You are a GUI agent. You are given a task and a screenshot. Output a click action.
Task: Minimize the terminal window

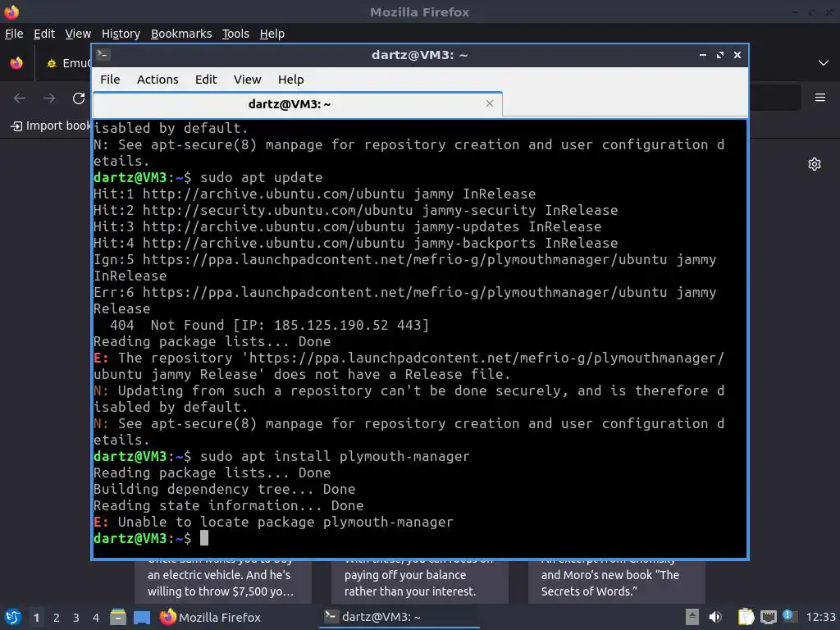click(703, 55)
